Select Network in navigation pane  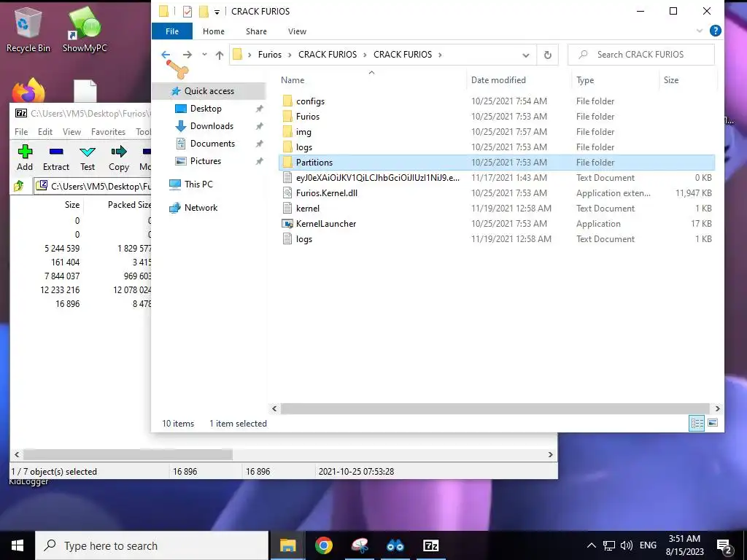201,208
